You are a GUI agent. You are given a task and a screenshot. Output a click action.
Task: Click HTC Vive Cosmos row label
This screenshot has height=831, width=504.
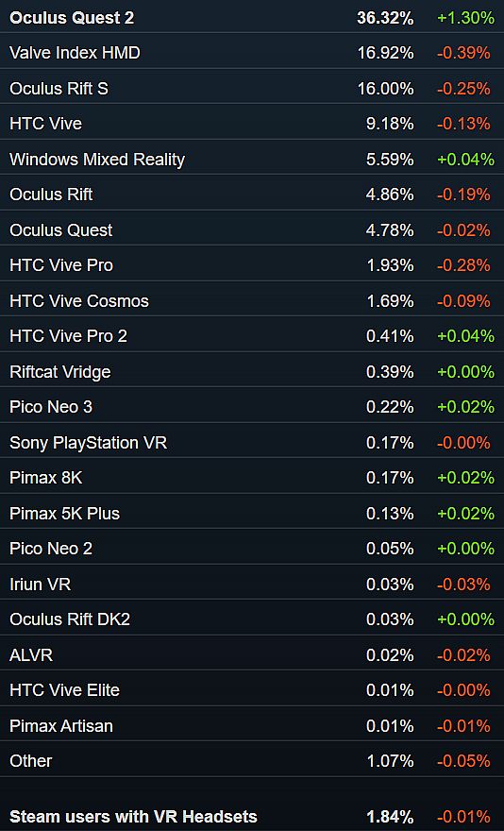coord(79,301)
